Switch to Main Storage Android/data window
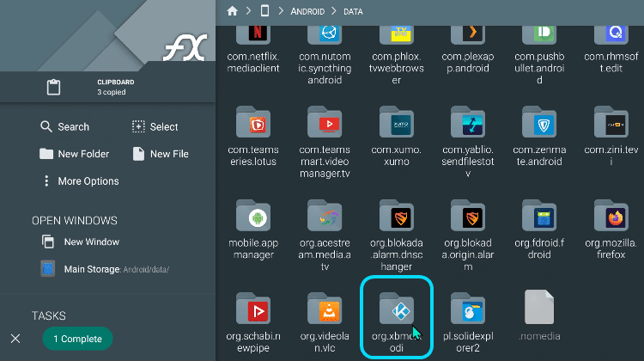The height and width of the screenshot is (361, 644). tap(105, 269)
